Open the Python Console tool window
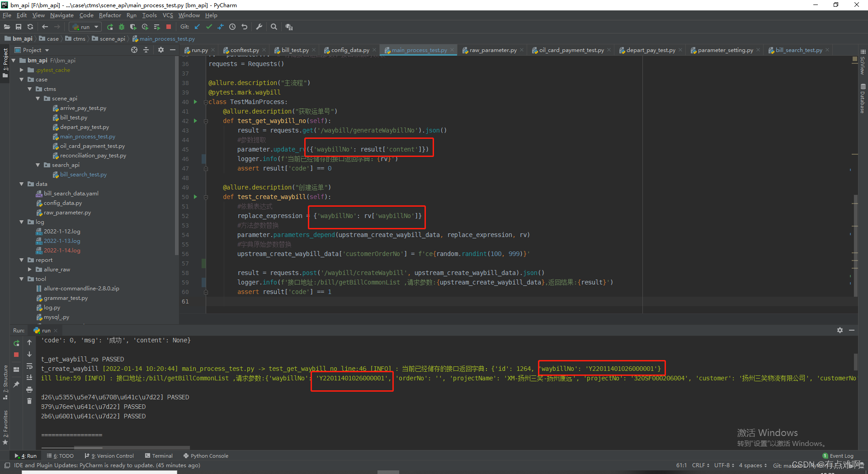 click(x=206, y=456)
